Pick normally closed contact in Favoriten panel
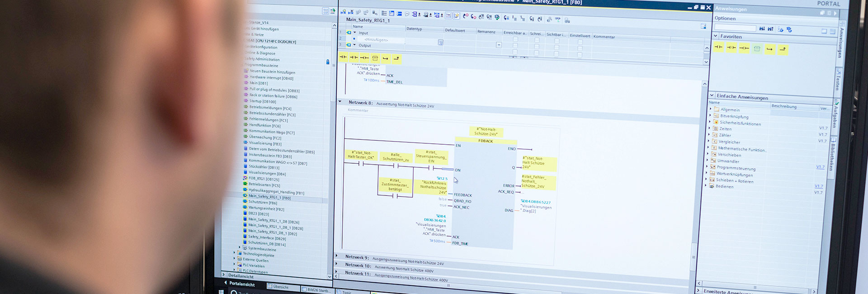 (731, 47)
